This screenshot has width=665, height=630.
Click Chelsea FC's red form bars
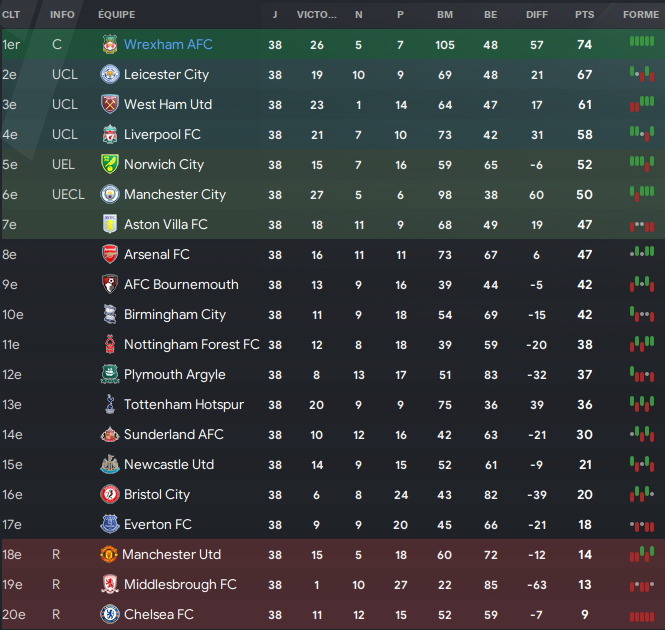641,616
